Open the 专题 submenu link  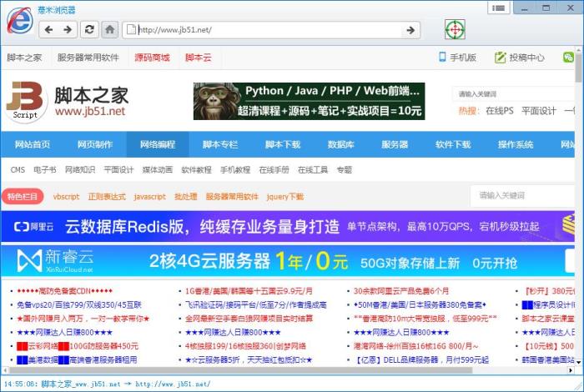(x=345, y=170)
